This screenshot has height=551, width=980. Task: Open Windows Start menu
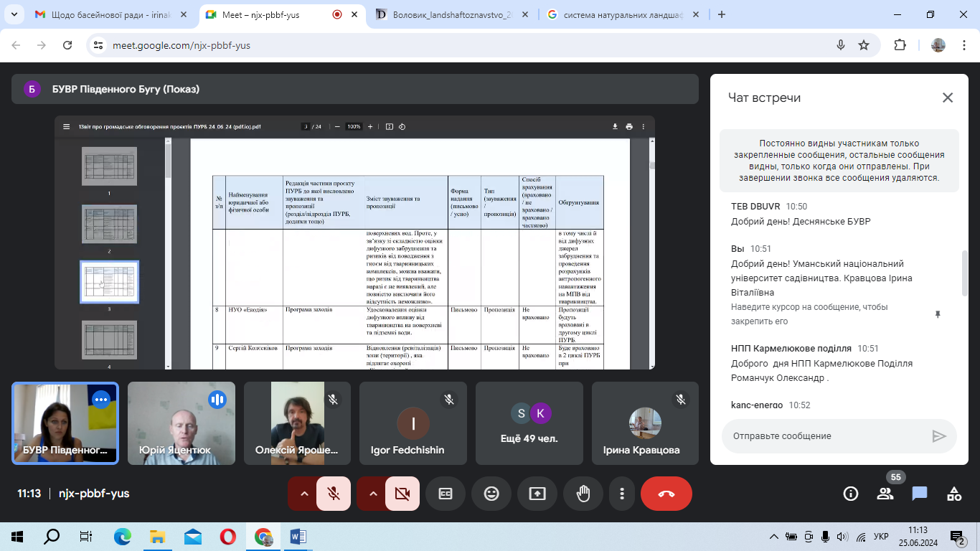tap(17, 536)
